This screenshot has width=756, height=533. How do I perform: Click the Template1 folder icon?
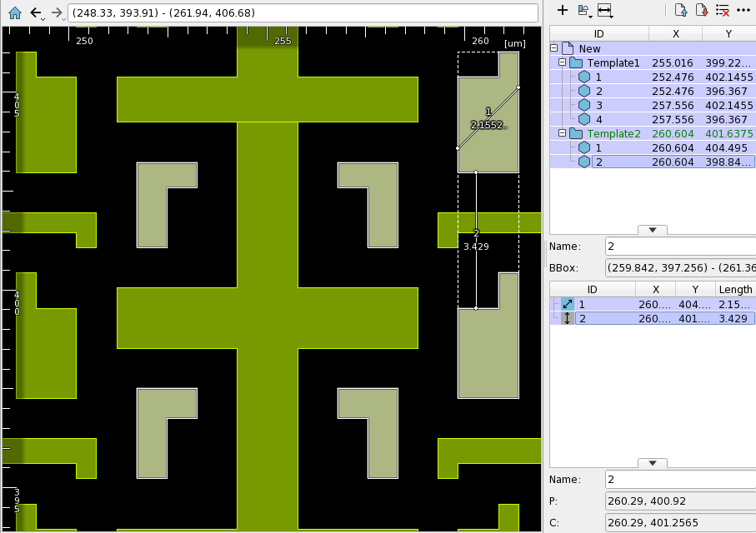click(576, 62)
